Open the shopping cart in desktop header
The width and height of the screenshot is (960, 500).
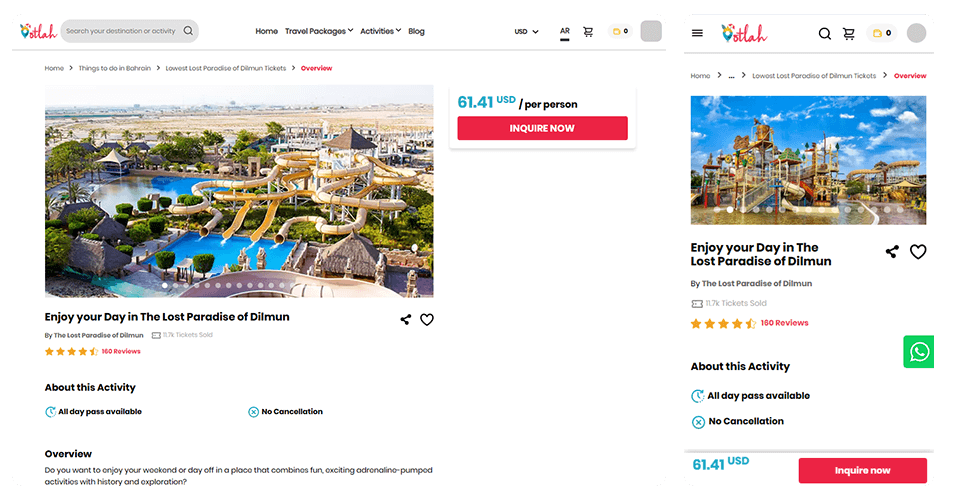click(588, 32)
